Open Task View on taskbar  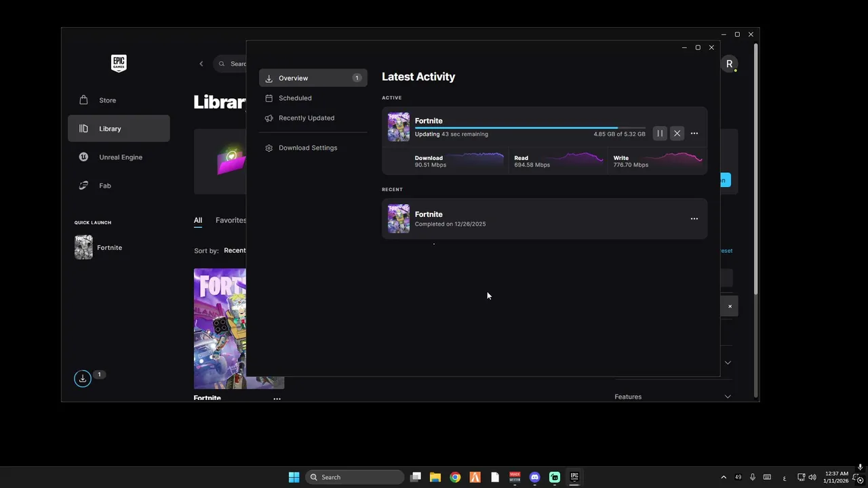click(416, 477)
